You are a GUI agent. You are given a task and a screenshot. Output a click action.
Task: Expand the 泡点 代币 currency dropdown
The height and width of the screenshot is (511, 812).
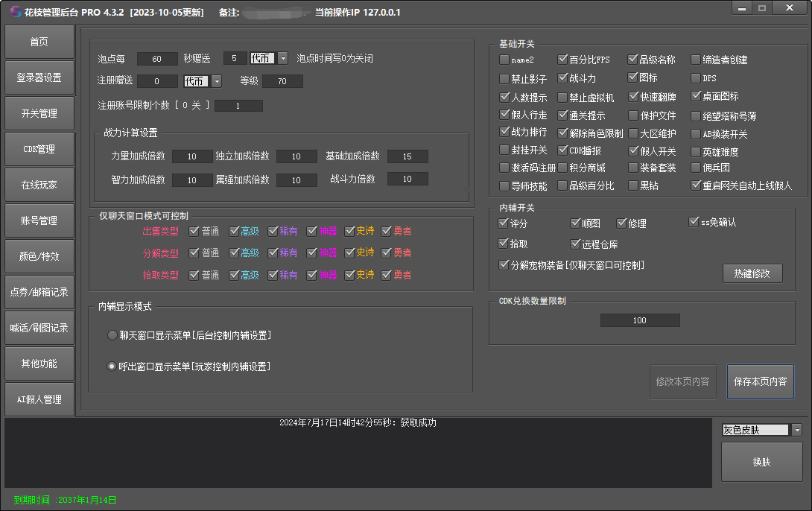283,58
